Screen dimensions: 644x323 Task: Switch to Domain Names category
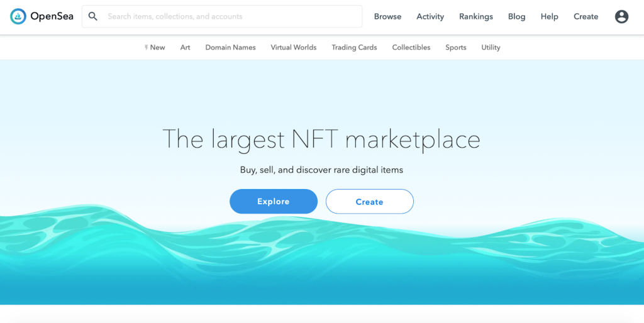[230, 47]
